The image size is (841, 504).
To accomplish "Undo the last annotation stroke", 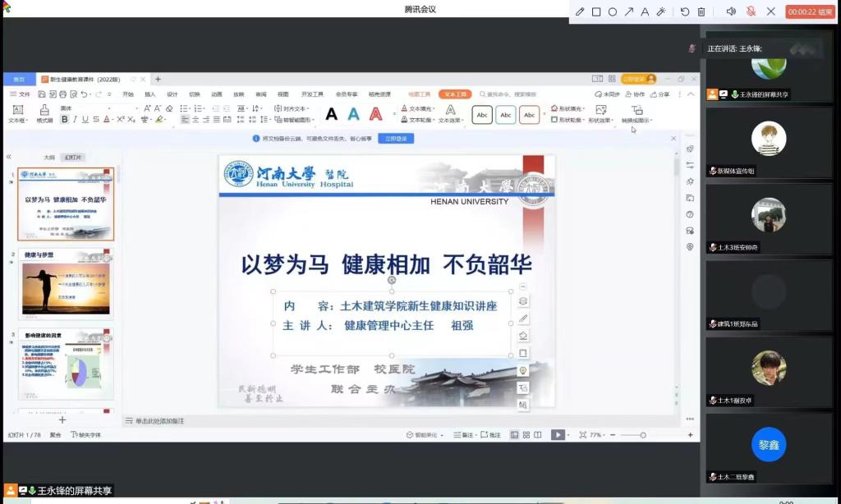I will [x=685, y=11].
